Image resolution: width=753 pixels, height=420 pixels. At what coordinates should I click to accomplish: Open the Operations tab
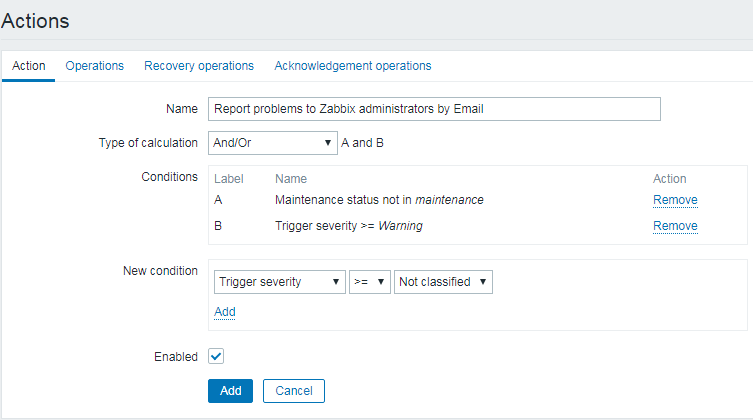point(95,66)
